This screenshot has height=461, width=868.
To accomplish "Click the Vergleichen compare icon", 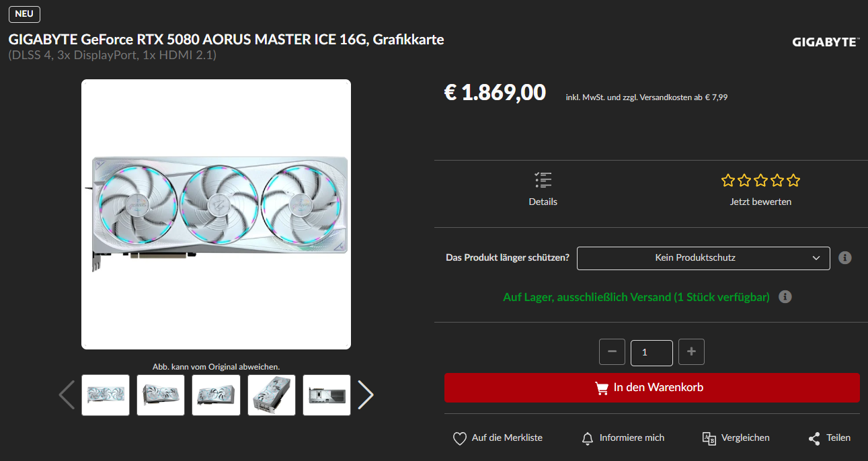I will click(x=709, y=438).
